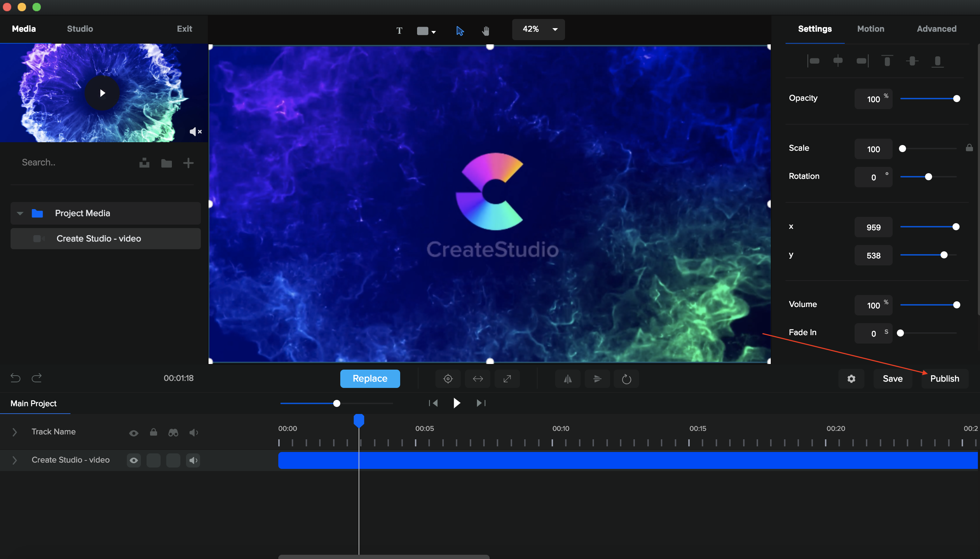The image size is (980, 559).
Task: Click the fit width arrows icon
Action: pyautogui.click(x=478, y=379)
